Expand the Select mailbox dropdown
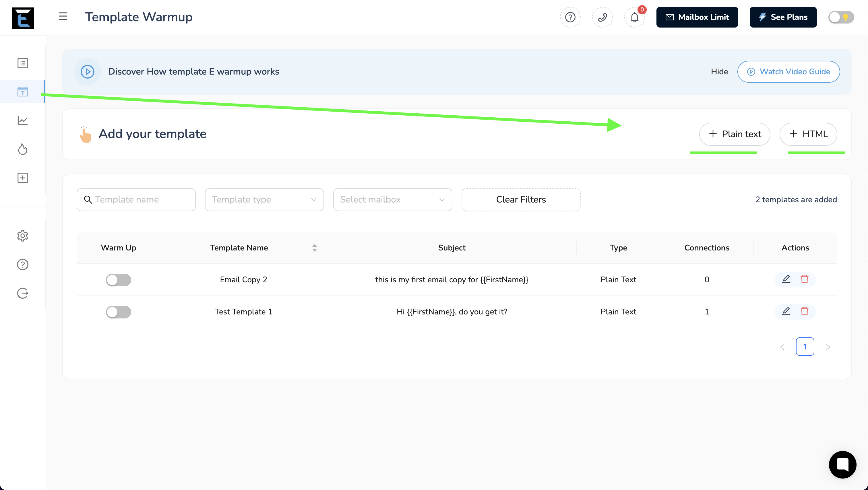 [x=392, y=200]
